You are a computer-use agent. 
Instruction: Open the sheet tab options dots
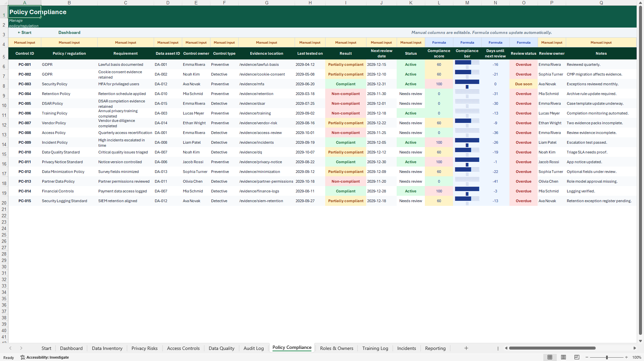point(498,349)
